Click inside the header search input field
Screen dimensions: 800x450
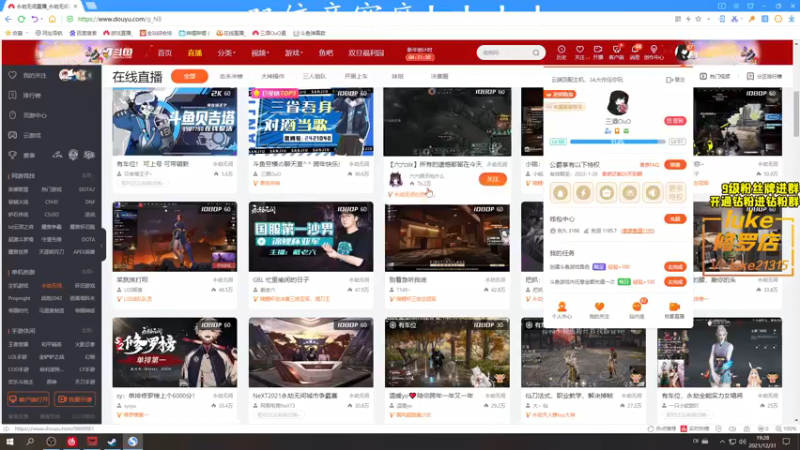tap(505, 53)
